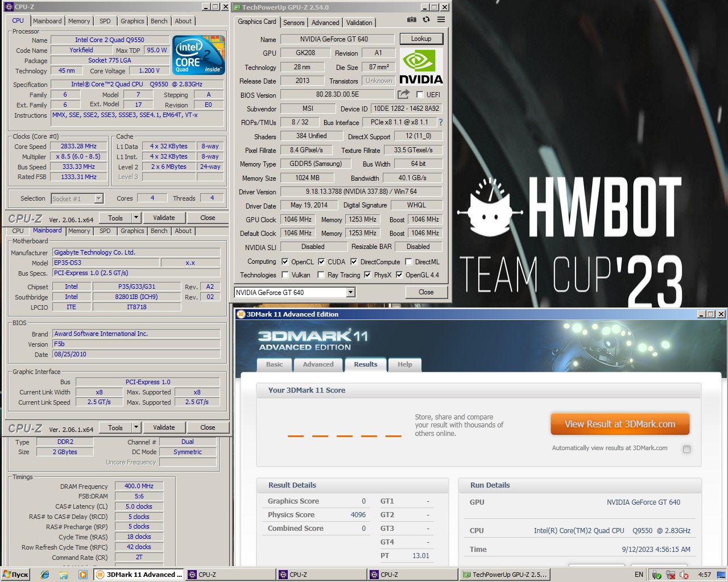728x582 pixels.
Task: Click the Intel Core 2 Quad Q9550 name field
Action: point(110,40)
